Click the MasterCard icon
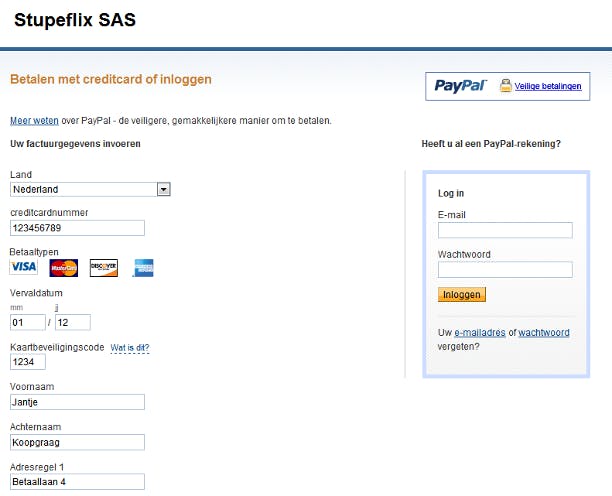The height and width of the screenshot is (496, 612). [64, 267]
